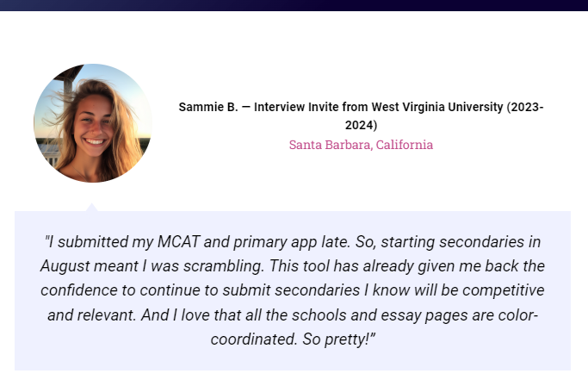Click the word "competitive" in the testimonial
The width and height of the screenshot is (588, 386).
coord(504,290)
